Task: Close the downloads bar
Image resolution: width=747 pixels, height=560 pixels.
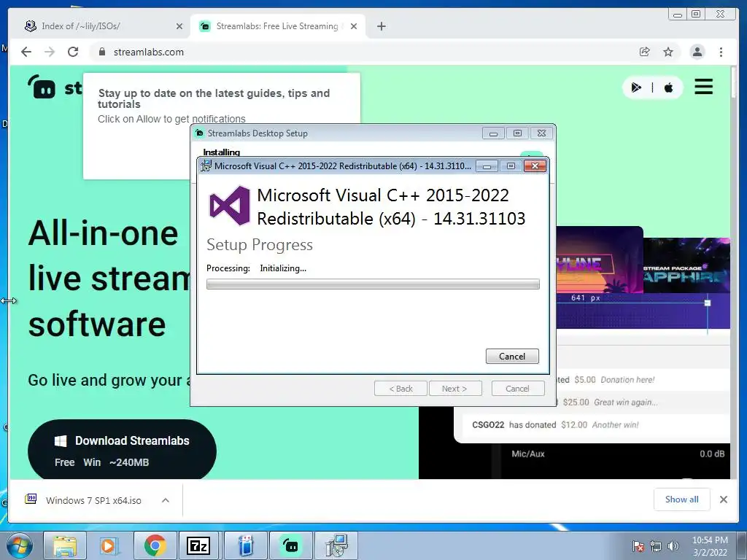Action: pos(723,499)
